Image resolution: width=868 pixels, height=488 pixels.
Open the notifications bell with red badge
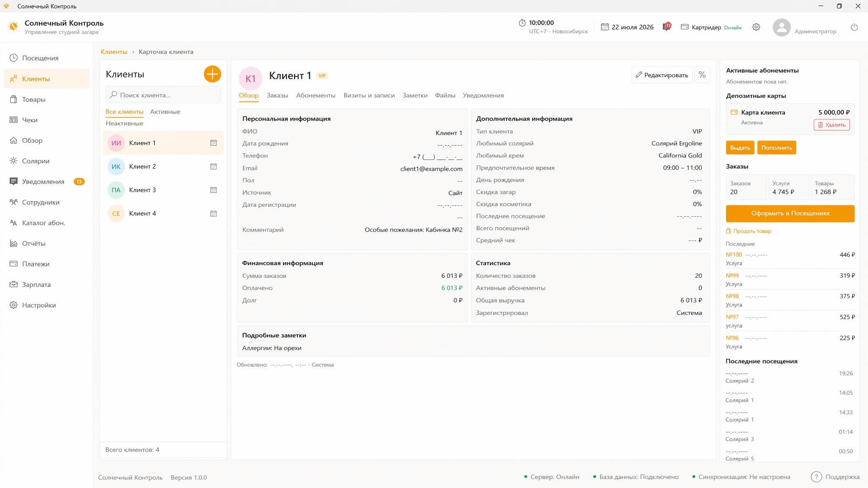click(x=667, y=27)
